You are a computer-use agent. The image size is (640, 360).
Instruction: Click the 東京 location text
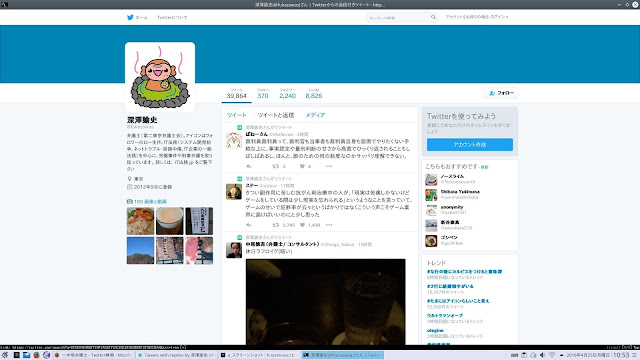pos(139,179)
